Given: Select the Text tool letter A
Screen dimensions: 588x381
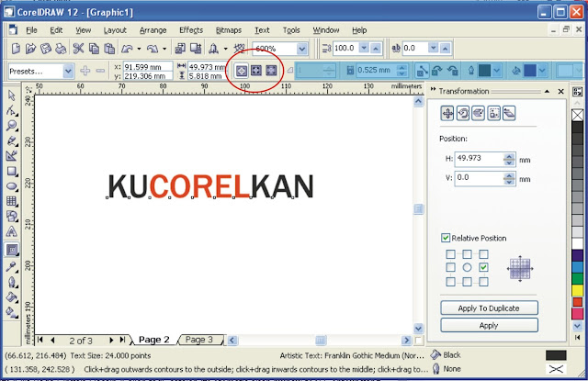Looking at the screenshot, I should coord(12,231).
